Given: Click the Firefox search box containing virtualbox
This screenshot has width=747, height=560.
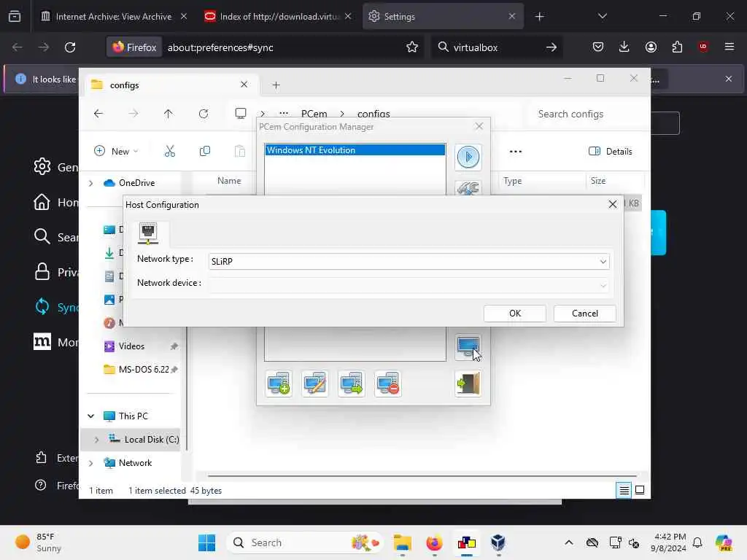Looking at the screenshot, I should [x=496, y=47].
